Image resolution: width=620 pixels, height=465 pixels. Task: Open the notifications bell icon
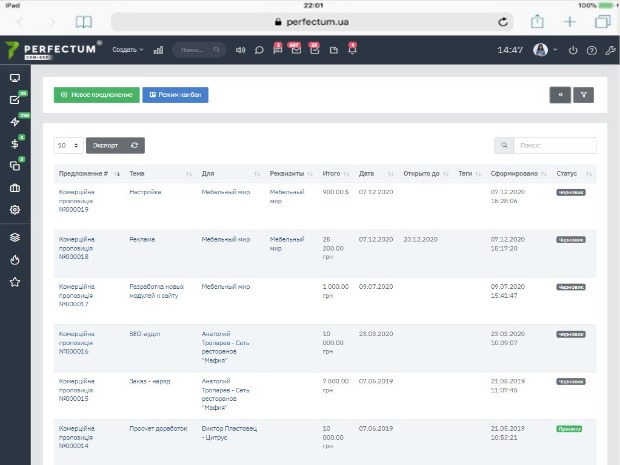coord(352,49)
